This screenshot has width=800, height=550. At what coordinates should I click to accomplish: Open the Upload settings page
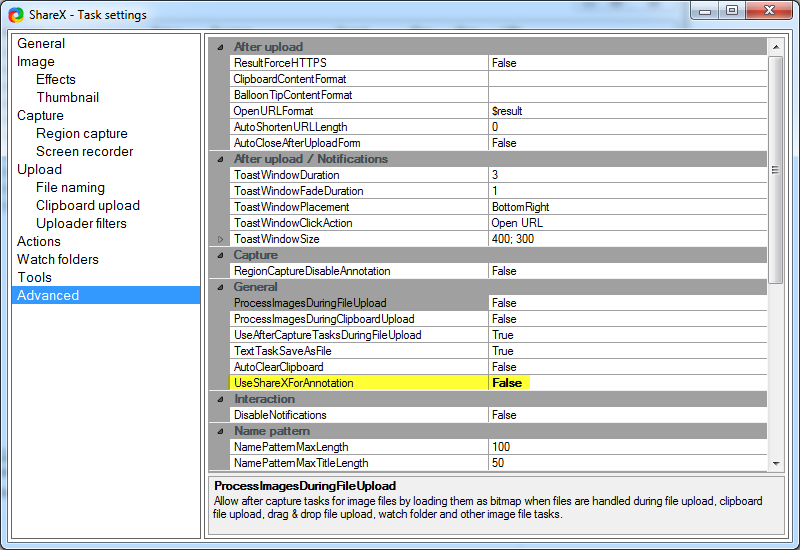[39, 169]
